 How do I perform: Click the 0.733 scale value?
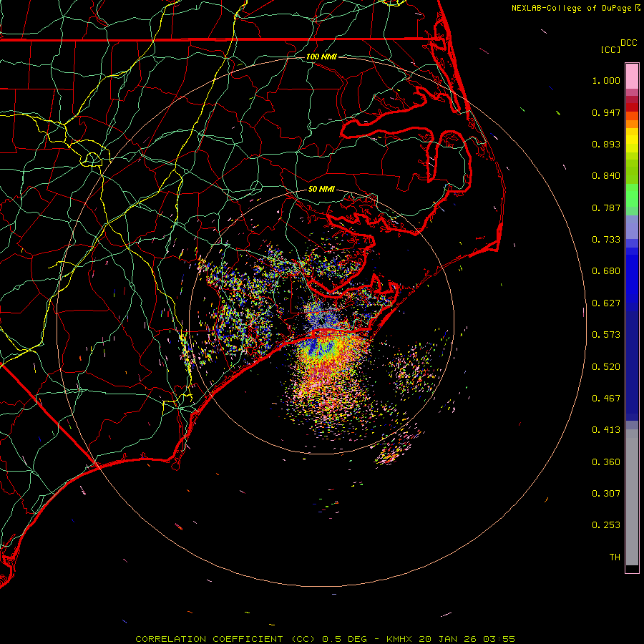pyautogui.click(x=606, y=240)
